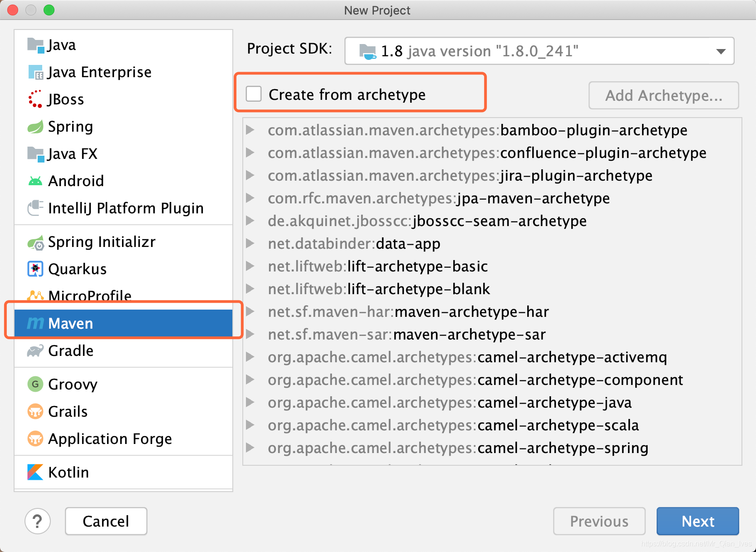Viewport: 756px width, 552px height.
Task: Open the help question mark
Action: tap(38, 521)
